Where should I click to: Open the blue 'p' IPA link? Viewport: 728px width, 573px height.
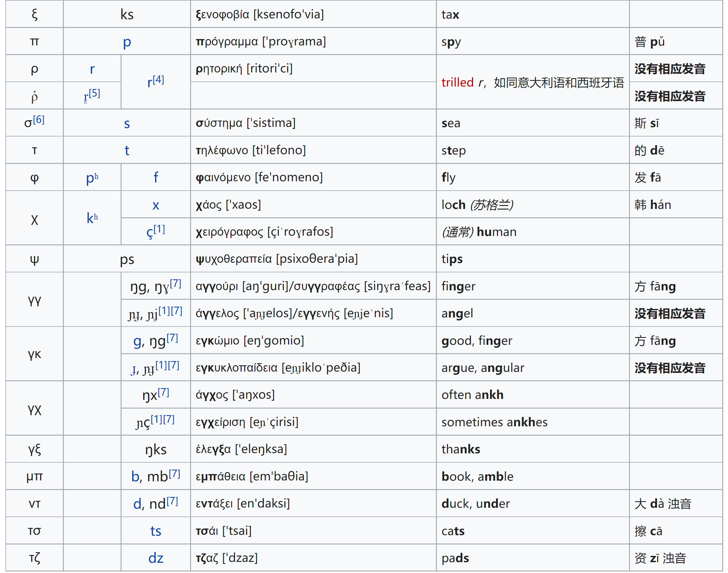(x=127, y=42)
